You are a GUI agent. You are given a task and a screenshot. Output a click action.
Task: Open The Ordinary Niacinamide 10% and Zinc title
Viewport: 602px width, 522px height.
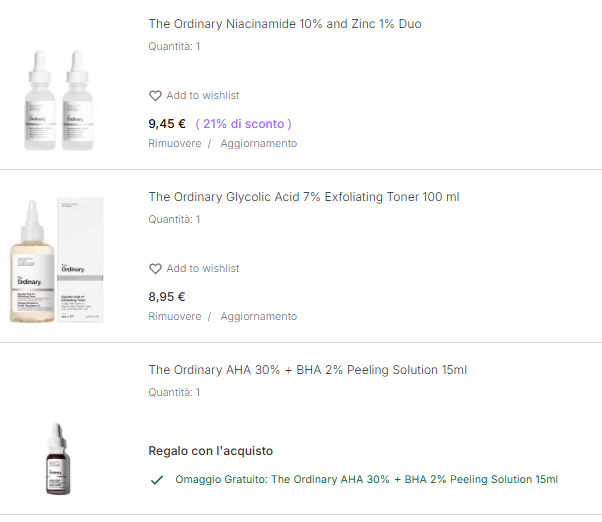tap(285, 24)
